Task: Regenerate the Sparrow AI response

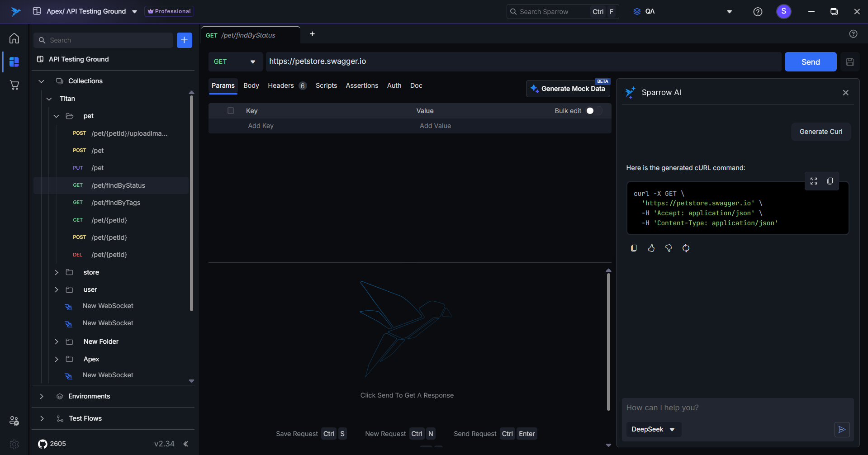Action: pos(686,248)
